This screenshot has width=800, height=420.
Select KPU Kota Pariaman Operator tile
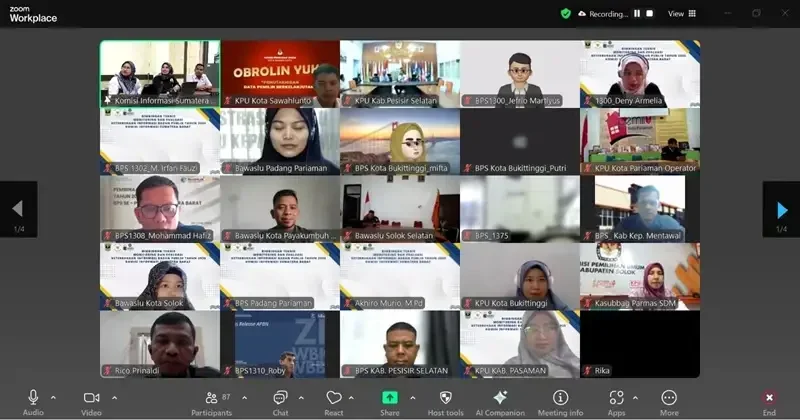640,142
